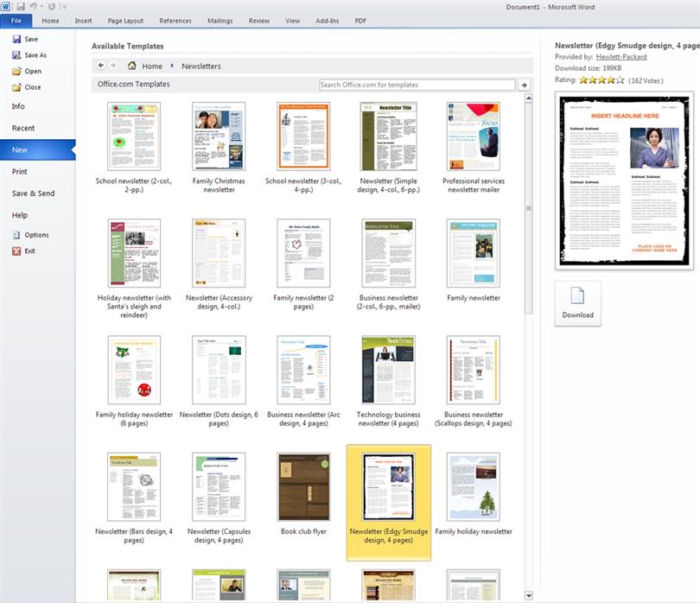Switch to the Insert ribbon tab
Screen dimensions: 700x603
pyautogui.click(x=83, y=21)
